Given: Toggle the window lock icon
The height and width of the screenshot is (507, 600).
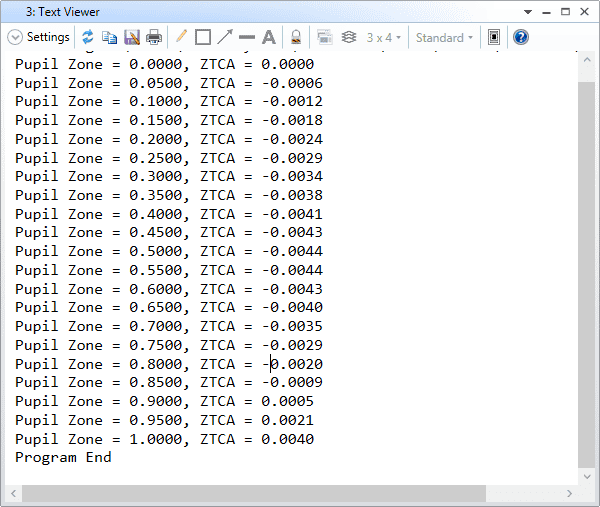Looking at the screenshot, I should tap(296, 37).
